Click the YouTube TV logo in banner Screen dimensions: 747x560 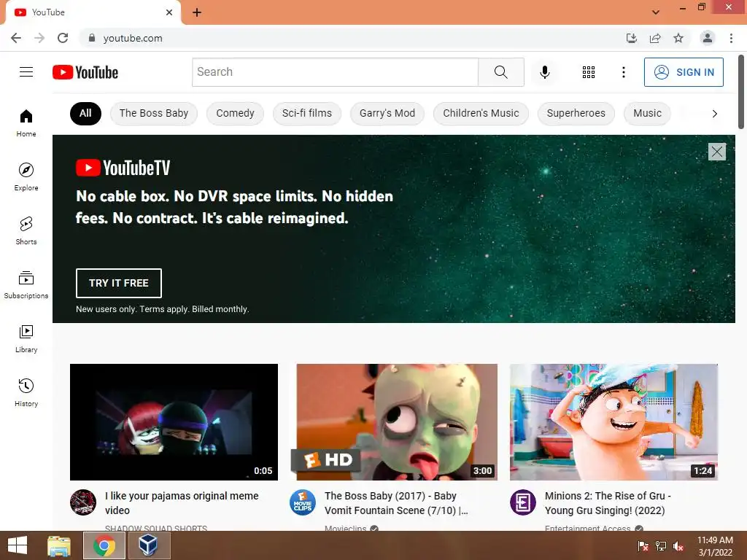click(123, 168)
